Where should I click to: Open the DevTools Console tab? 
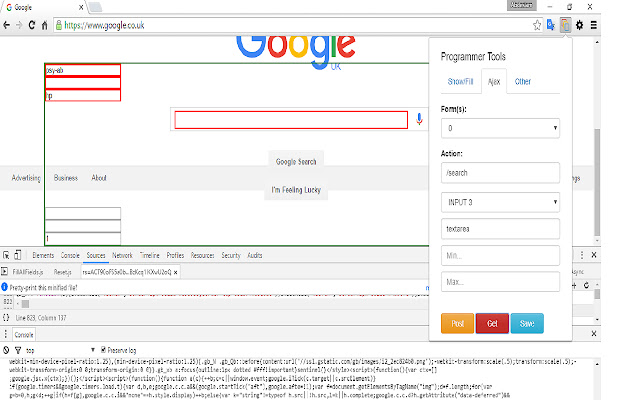click(70, 256)
